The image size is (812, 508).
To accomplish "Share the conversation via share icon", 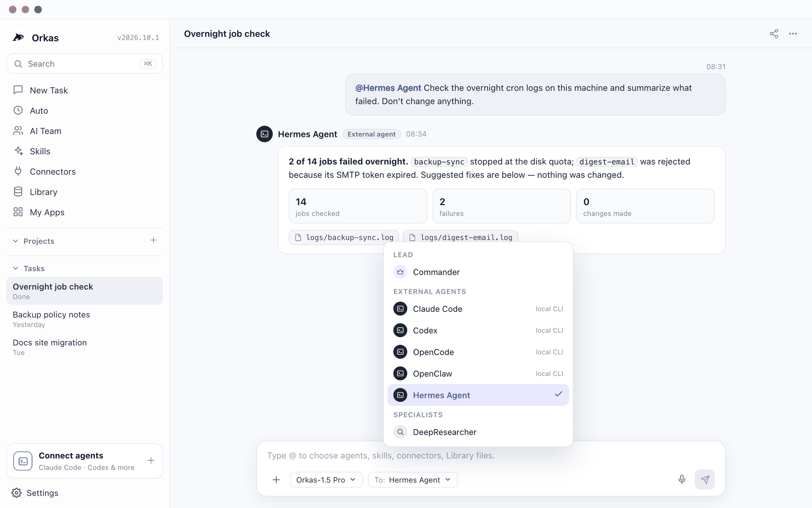I will click(774, 34).
